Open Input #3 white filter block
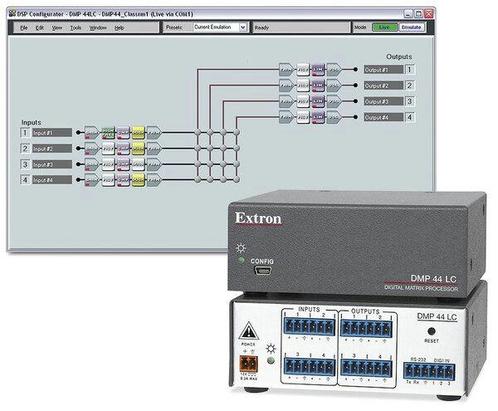Viewport: 498px width, 411px height. point(108,164)
